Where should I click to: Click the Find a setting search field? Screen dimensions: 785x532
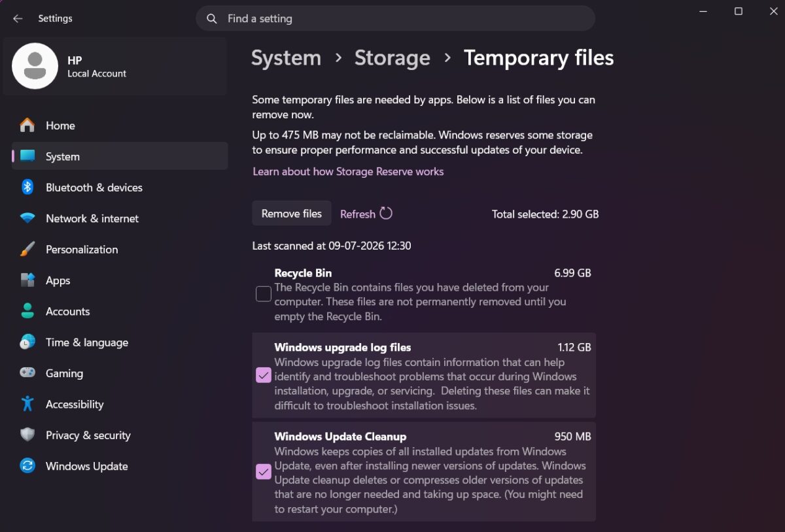point(395,18)
